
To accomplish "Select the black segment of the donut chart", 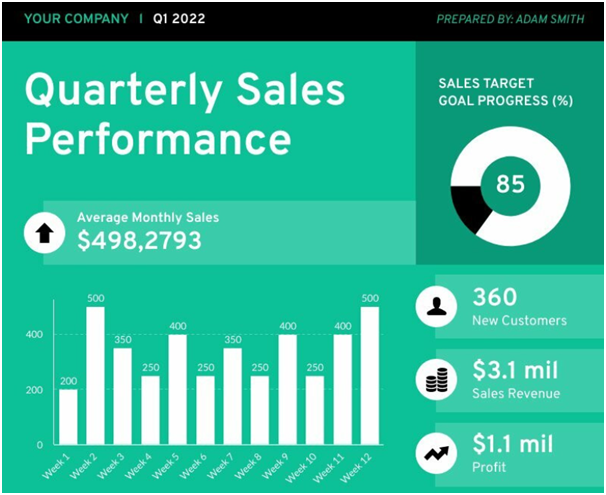I will [x=470, y=207].
